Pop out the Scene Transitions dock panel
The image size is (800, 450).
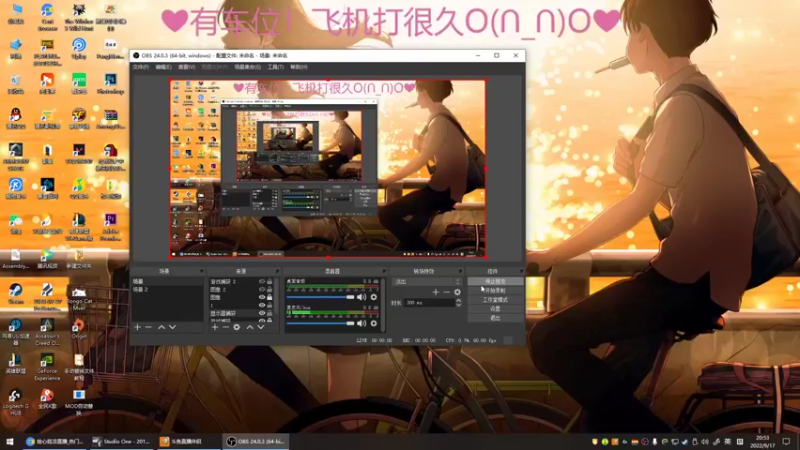(x=460, y=271)
